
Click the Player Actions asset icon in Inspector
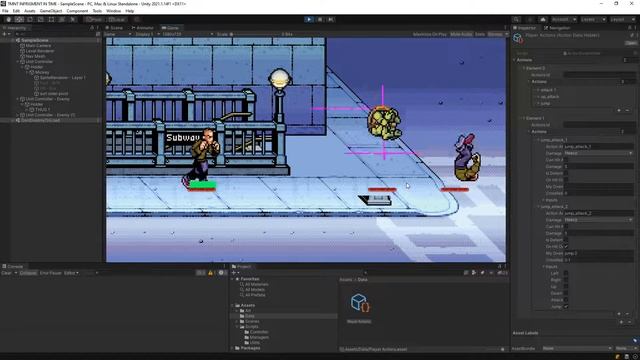tap(518, 38)
